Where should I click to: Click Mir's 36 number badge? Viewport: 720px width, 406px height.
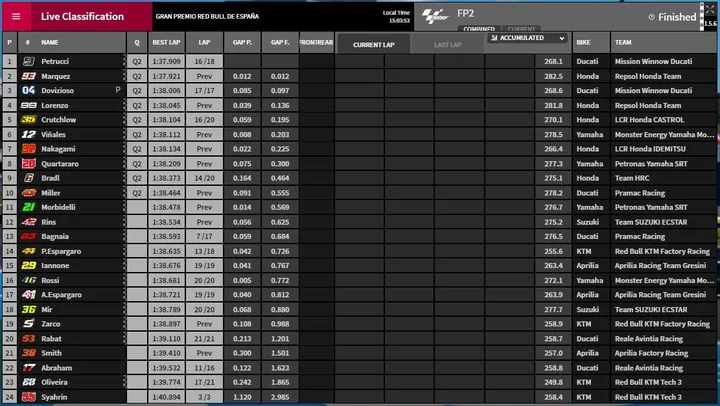[28, 309]
